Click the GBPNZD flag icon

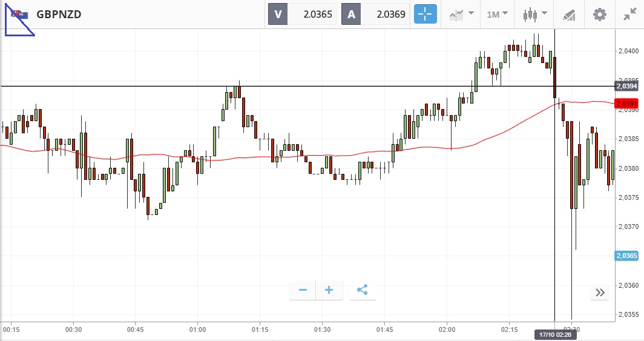(x=19, y=15)
